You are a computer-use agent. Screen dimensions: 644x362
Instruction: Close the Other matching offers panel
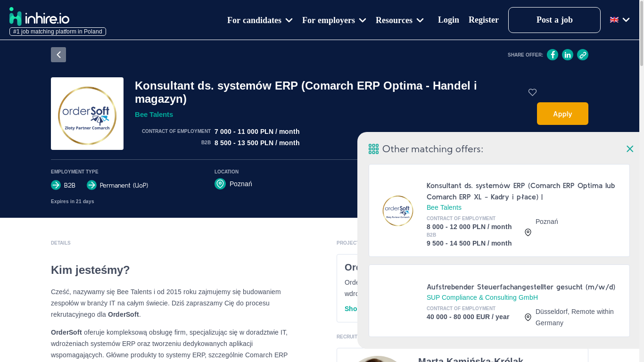coord(630,149)
